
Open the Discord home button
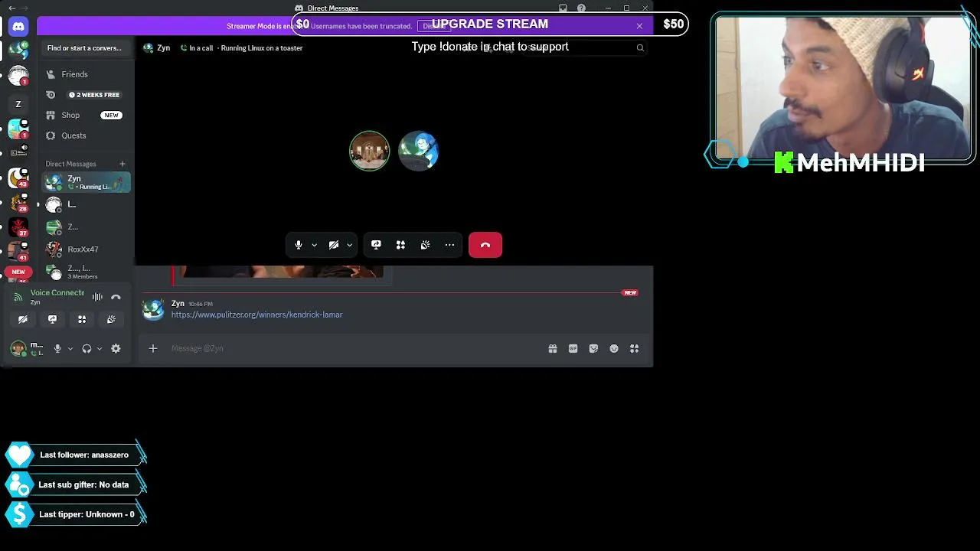(x=18, y=27)
